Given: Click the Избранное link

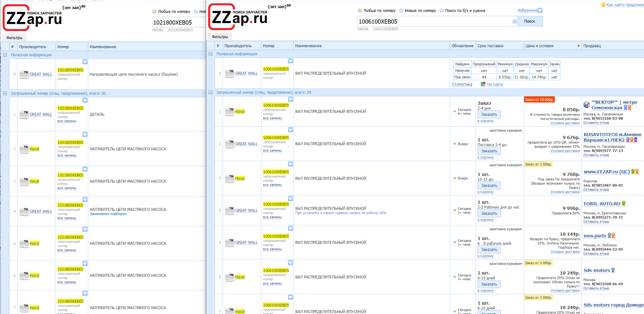Looking at the screenshot, I should click(527, 10).
